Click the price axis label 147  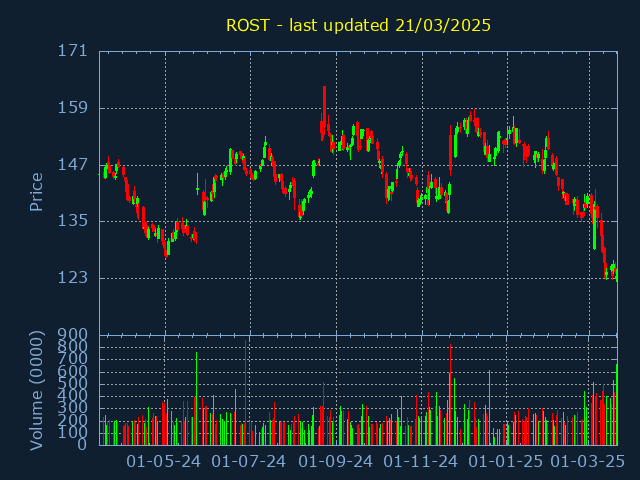click(73, 165)
